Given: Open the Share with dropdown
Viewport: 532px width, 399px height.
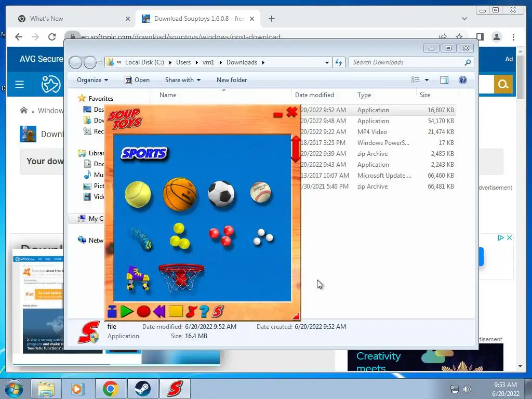Looking at the screenshot, I should coord(183,79).
